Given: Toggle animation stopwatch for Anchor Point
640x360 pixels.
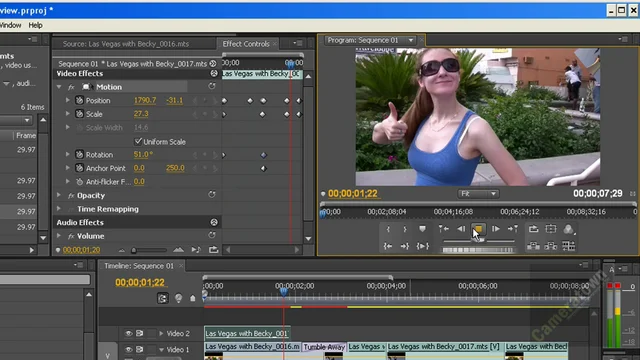Looking at the screenshot, I should 80,168.
